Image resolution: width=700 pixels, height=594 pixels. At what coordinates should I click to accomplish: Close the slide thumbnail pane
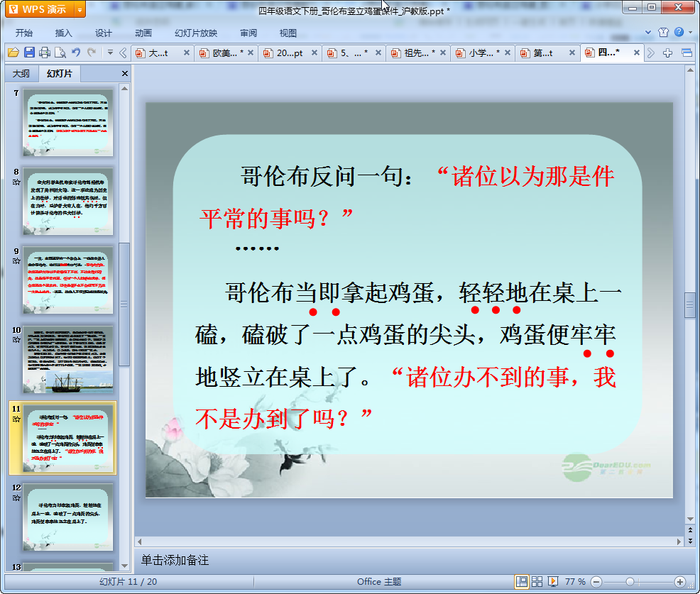124,74
